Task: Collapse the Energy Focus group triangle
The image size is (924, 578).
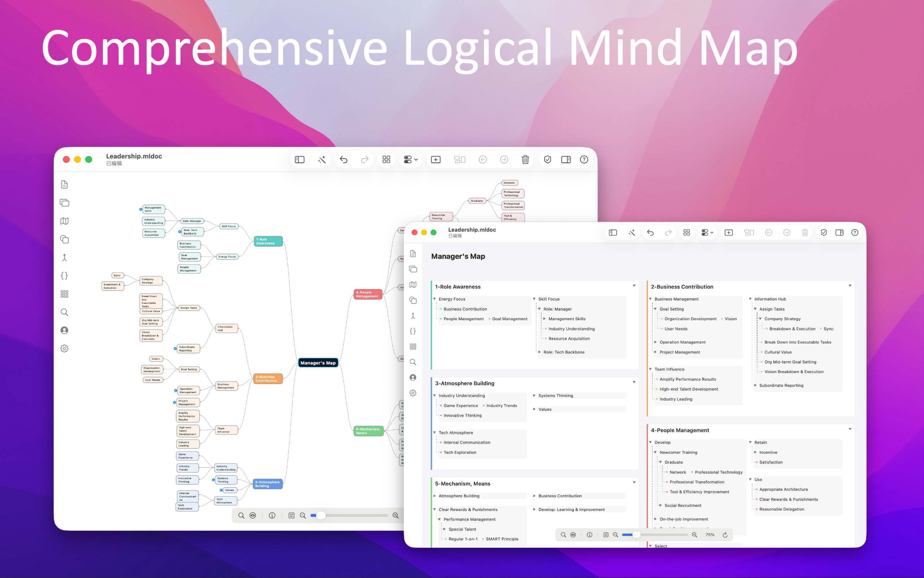Action: (x=435, y=299)
